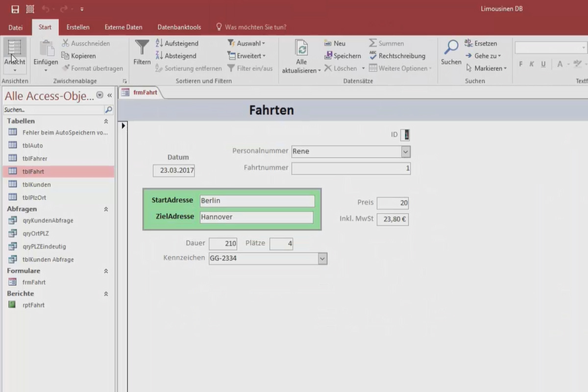The width and height of the screenshot is (588, 392).
Task: Click Ausschneiden scissors command
Action: coord(86,43)
